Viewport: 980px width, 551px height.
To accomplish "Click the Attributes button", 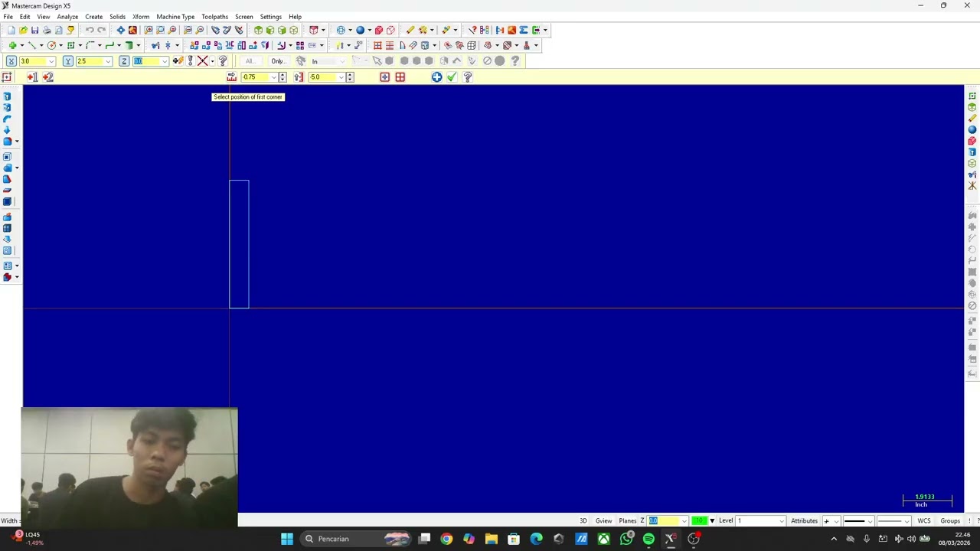I will pos(804,520).
